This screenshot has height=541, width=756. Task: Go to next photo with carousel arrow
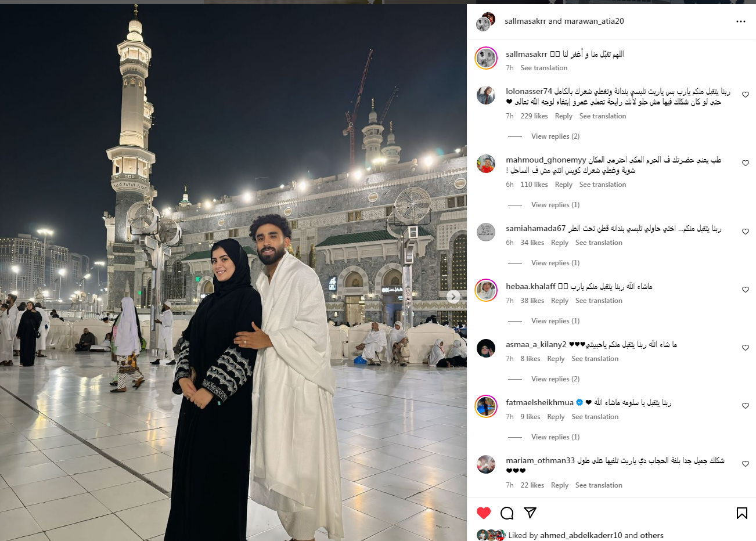coord(453,296)
